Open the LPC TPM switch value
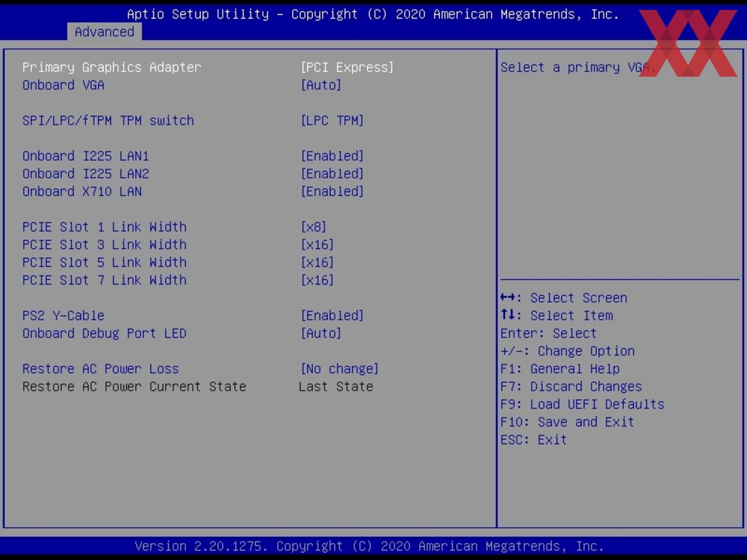Viewport: 747px width, 560px height. (332, 120)
